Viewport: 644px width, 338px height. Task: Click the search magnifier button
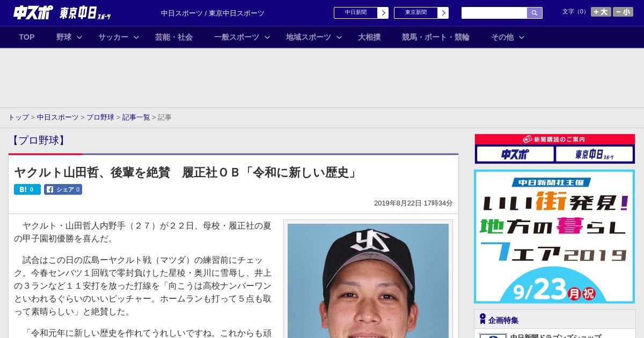tap(535, 13)
